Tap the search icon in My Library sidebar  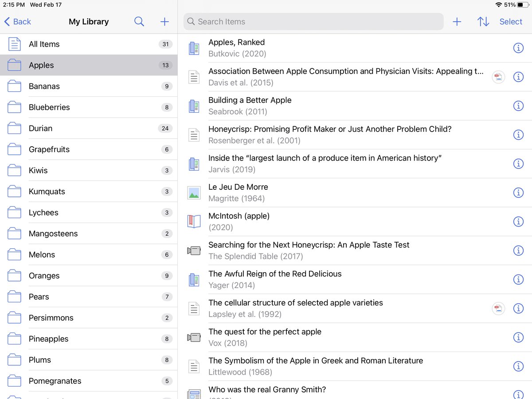pyautogui.click(x=139, y=21)
